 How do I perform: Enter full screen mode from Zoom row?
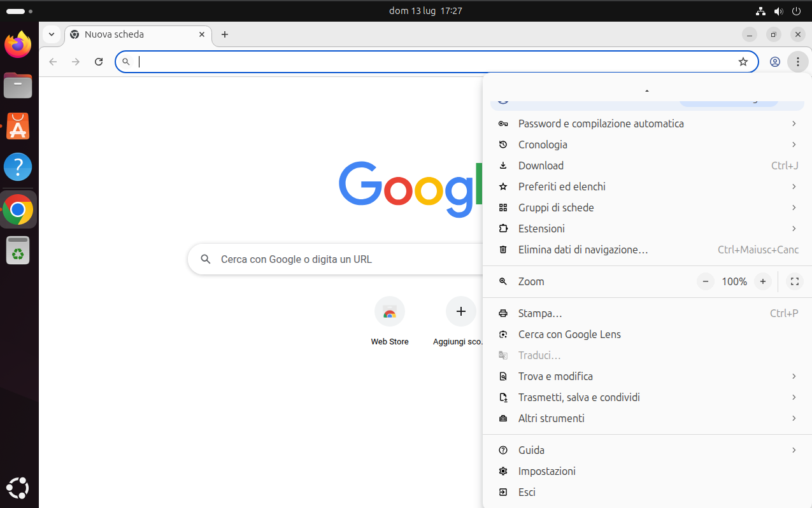(794, 281)
